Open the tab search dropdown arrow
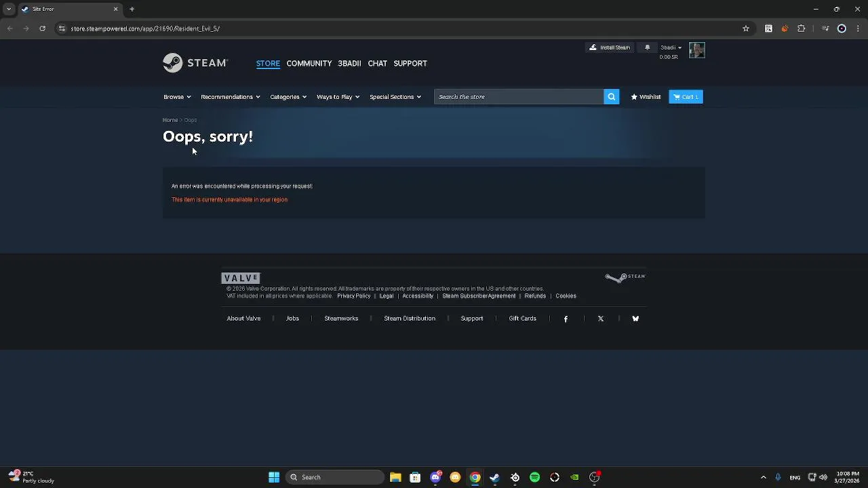 pos(8,9)
